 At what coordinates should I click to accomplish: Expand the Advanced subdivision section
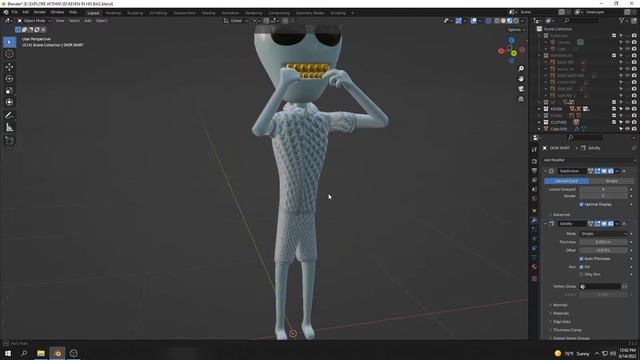[560, 215]
